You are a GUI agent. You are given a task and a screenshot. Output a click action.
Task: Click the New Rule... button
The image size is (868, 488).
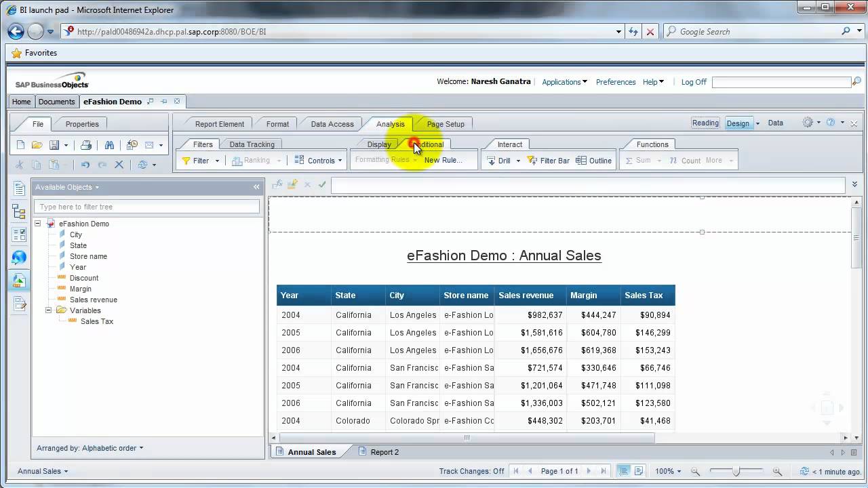click(x=443, y=161)
